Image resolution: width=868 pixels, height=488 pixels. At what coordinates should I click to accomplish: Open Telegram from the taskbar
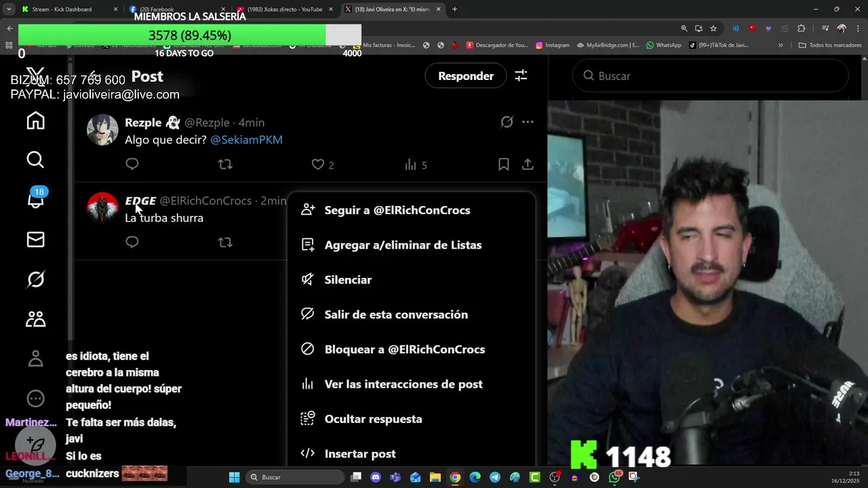click(495, 477)
